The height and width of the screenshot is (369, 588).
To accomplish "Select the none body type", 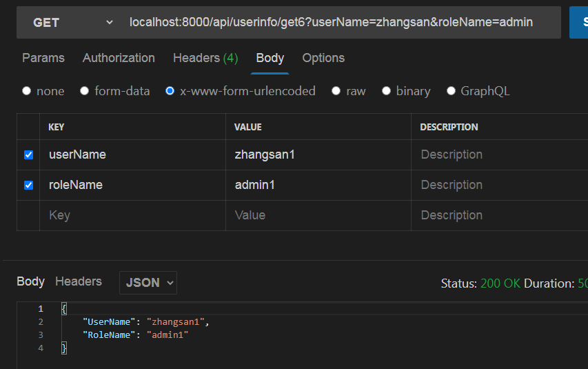I will 26,91.
